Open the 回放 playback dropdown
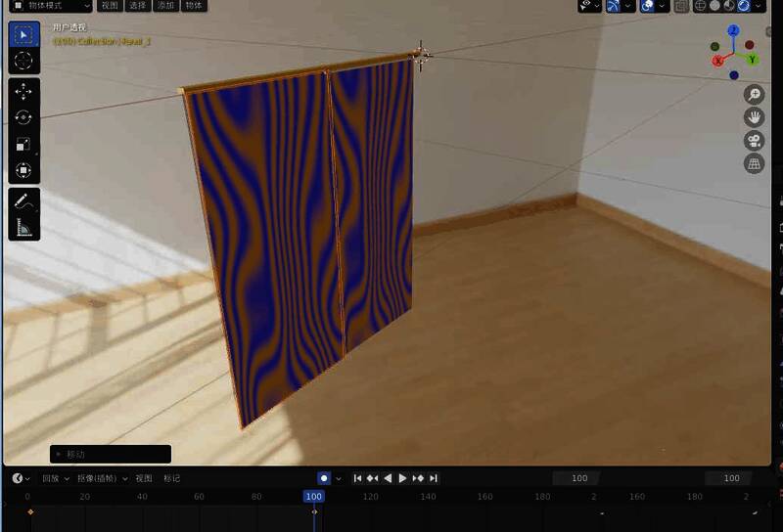Image resolution: width=783 pixels, height=532 pixels. tap(54, 478)
